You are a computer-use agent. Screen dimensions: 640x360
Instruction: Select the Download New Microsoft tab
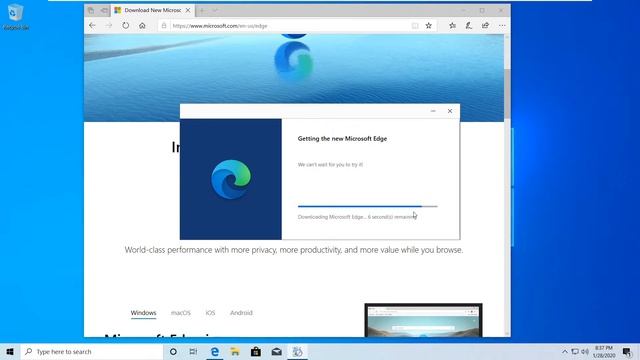[x=153, y=10]
